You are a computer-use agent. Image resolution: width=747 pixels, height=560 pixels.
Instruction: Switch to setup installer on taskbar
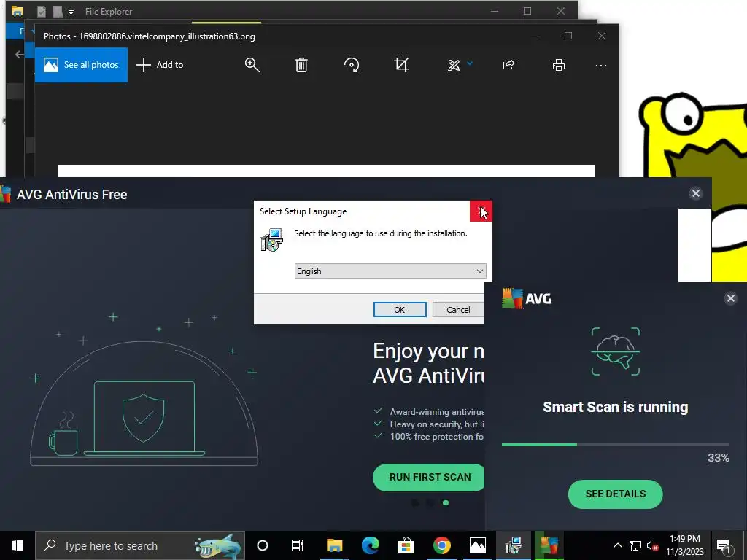pyautogui.click(x=513, y=545)
